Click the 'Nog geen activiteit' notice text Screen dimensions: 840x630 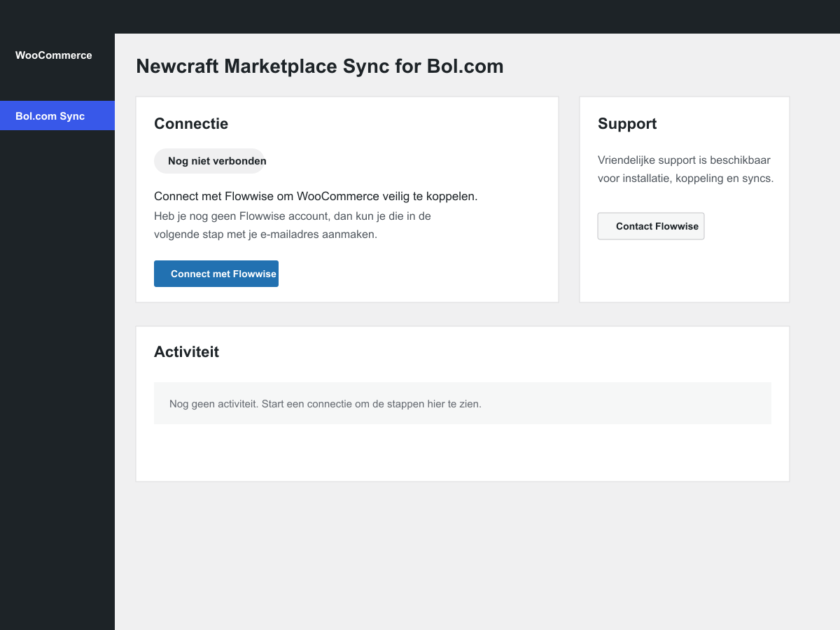click(325, 404)
